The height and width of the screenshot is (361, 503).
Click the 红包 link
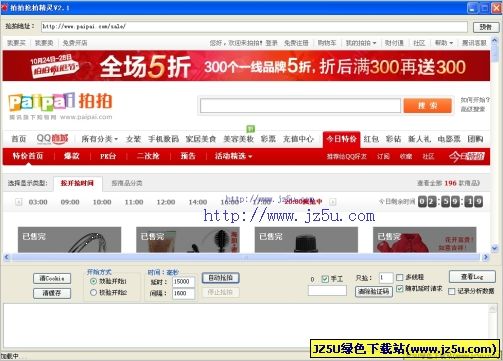pyautogui.click(x=371, y=139)
